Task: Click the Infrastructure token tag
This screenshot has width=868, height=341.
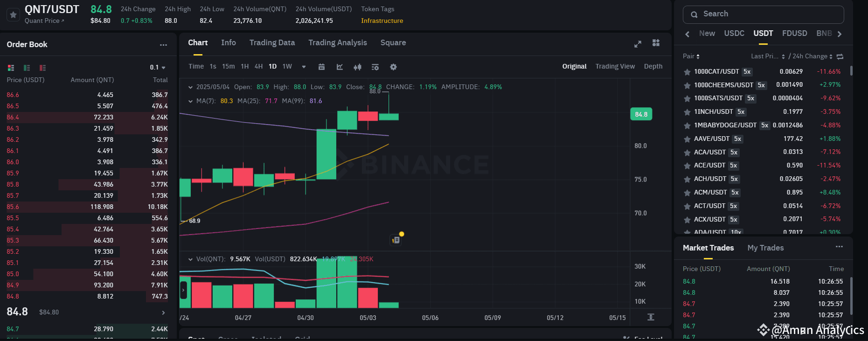Action: click(x=382, y=21)
